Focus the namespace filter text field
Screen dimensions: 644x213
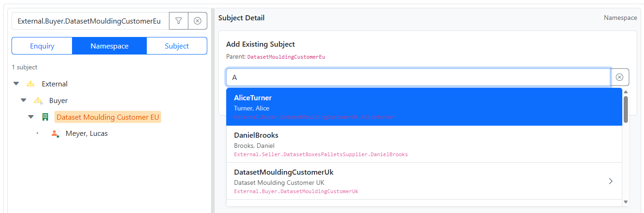(90, 21)
